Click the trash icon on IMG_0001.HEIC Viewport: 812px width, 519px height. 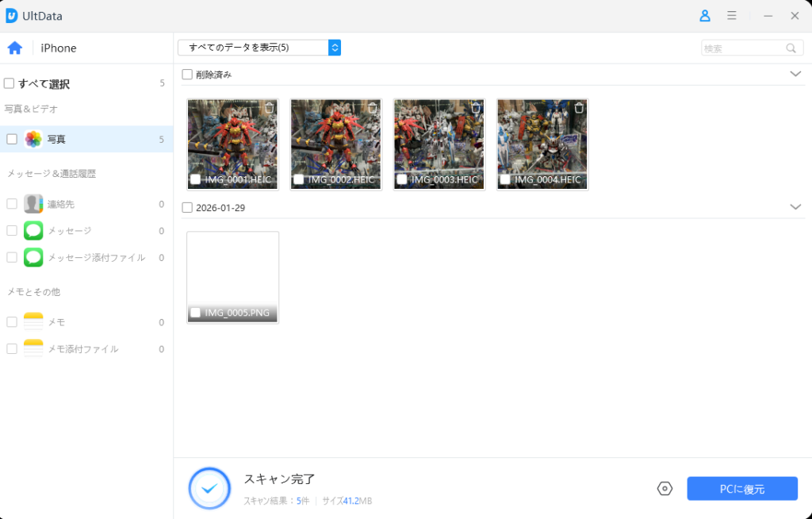pyautogui.click(x=270, y=108)
